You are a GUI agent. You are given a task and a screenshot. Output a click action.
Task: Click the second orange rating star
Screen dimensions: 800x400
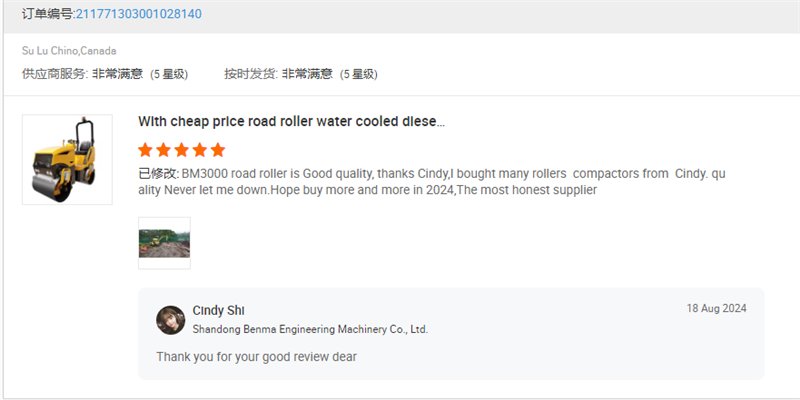point(163,150)
